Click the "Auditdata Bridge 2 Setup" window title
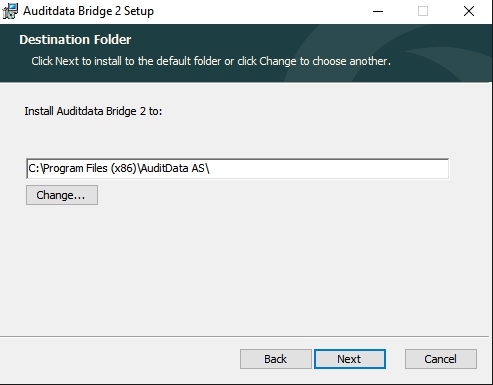Image resolution: width=493 pixels, height=385 pixels. (x=88, y=11)
